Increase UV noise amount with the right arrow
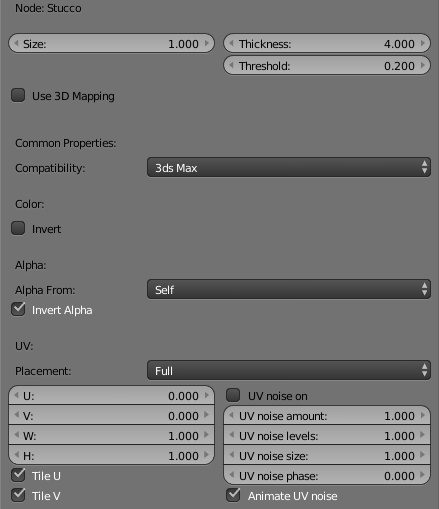This screenshot has height=509, width=439. pos(423,415)
